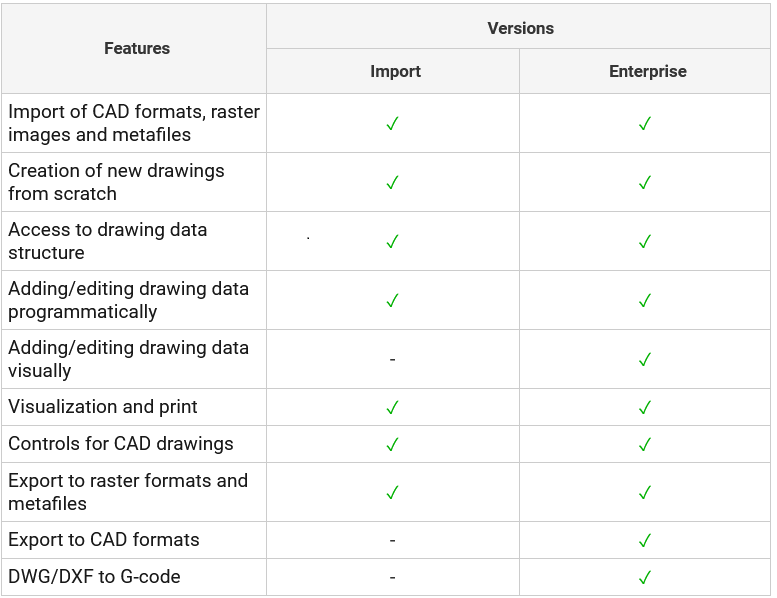Screen dimensions: 777x598
Task: Click Enterprise checkmark for editing drawing data visually
Action: pyautogui.click(x=645, y=359)
